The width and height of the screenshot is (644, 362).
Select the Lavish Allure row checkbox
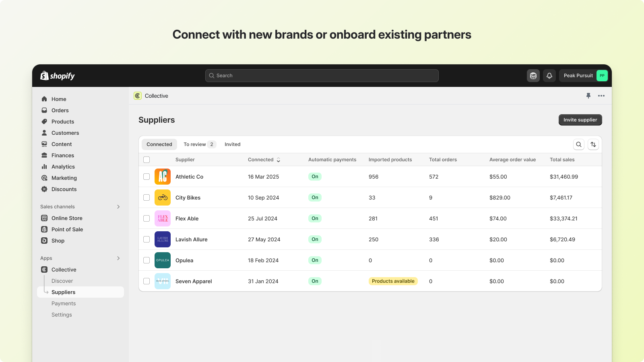(147, 239)
